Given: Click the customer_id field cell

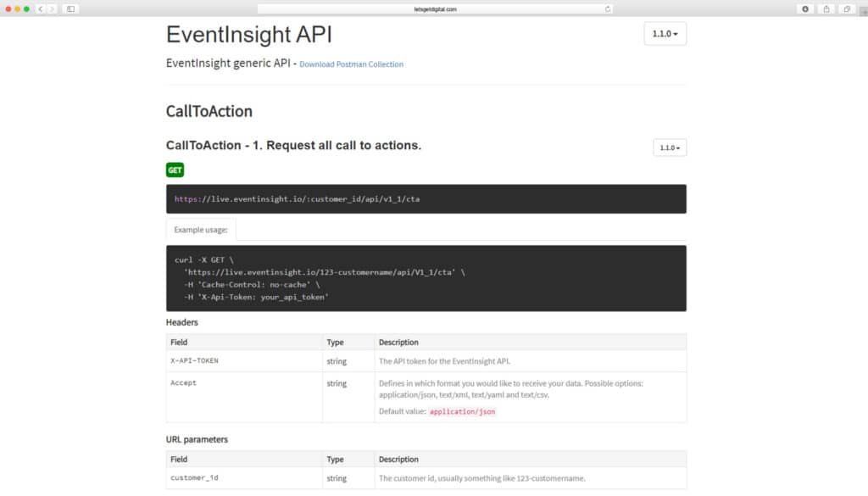Looking at the screenshot, I should point(244,477).
